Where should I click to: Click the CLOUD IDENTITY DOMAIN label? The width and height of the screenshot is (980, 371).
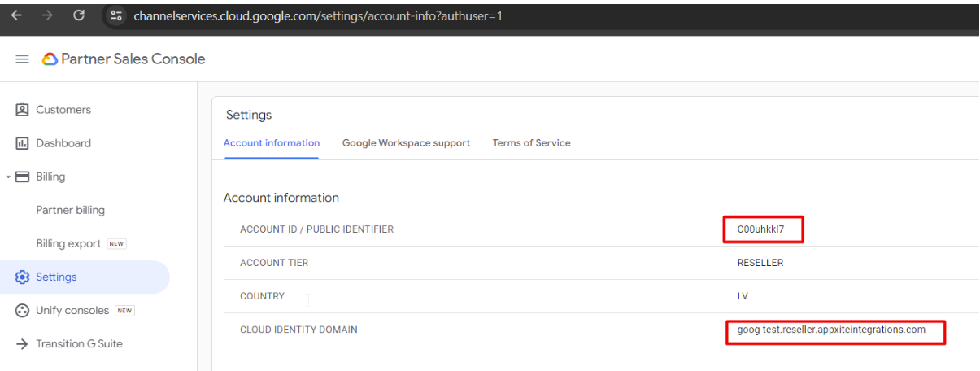click(x=298, y=330)
